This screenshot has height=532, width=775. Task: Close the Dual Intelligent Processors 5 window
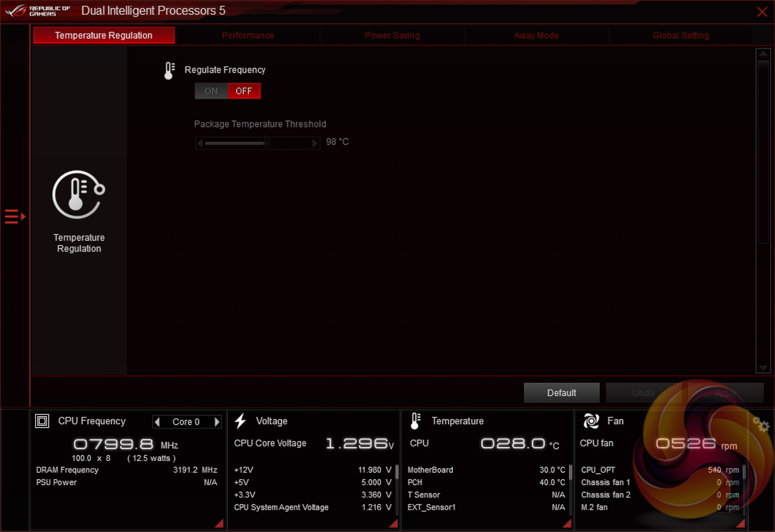(762, 12)
